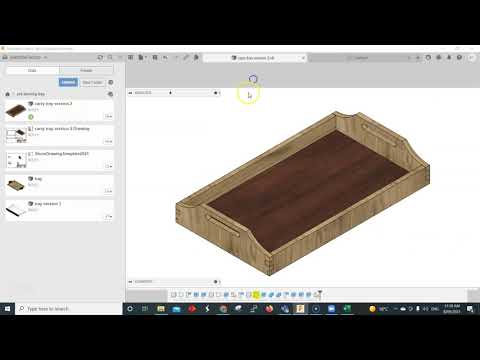Open the Extensions icon in top bar
The height and width of the screenshot is (360, 480).
[x=428, y=58]
